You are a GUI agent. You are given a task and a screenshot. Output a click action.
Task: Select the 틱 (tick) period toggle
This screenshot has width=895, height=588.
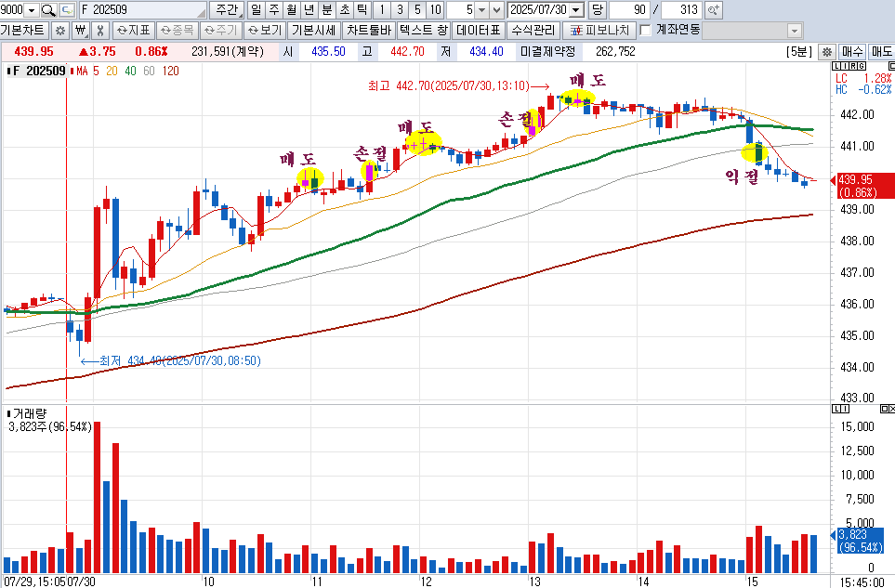coord(362,9)
